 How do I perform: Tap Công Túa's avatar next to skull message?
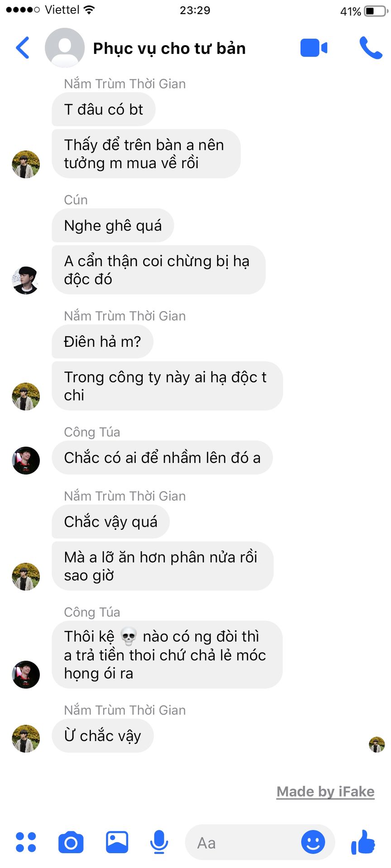tap(26, 675)
